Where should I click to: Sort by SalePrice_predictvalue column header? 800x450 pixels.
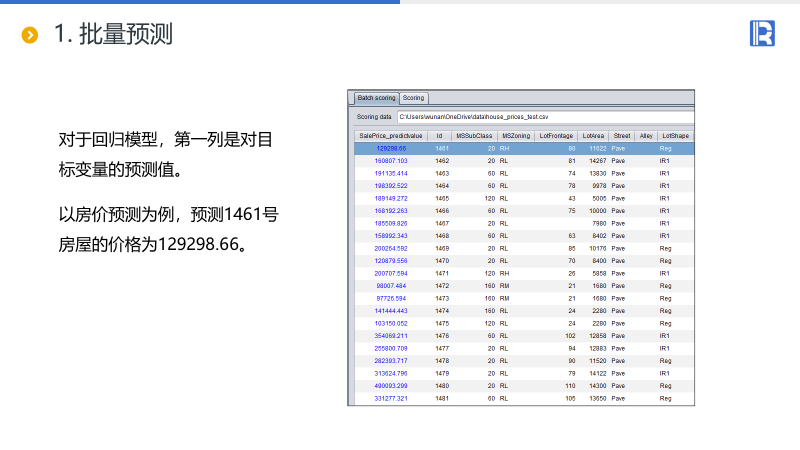(x=391, y=135)
